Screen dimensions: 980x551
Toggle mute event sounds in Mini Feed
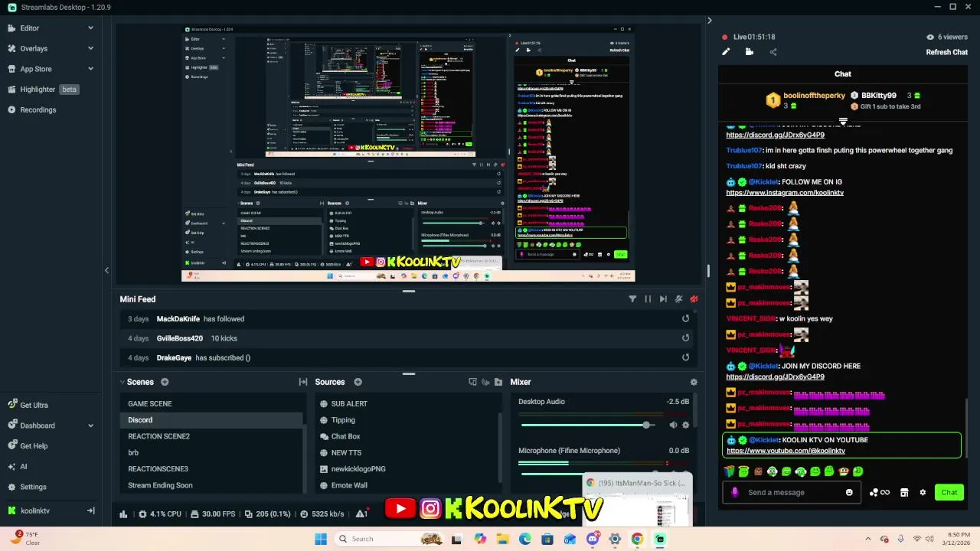pos(678,299)
